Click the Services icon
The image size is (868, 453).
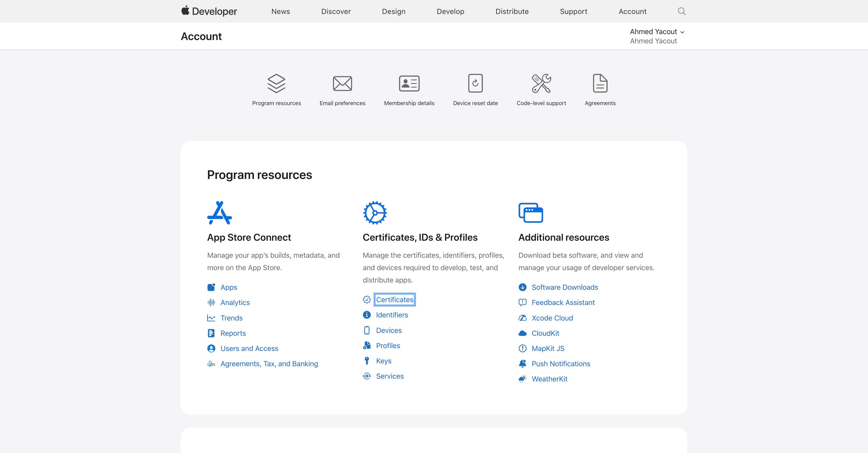point(367,376)
